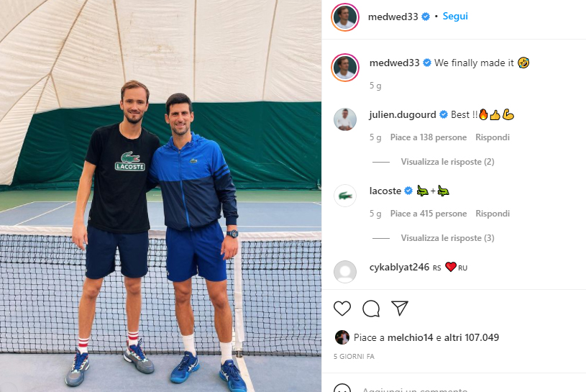Reply to the lacoste comment with Rispondi
The height and width of the screenshot is (392, 586).
coord(493,214)
